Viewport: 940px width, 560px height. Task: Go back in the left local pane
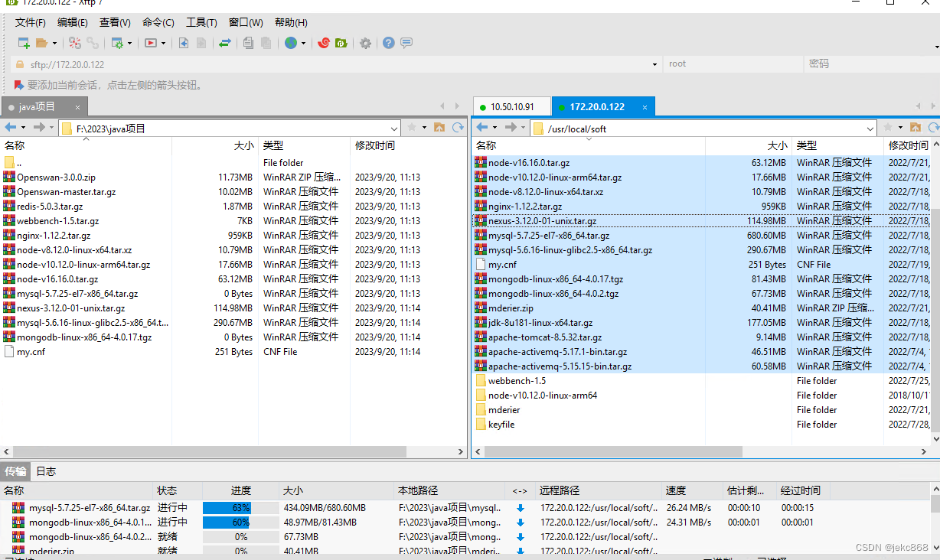(11, 128)
